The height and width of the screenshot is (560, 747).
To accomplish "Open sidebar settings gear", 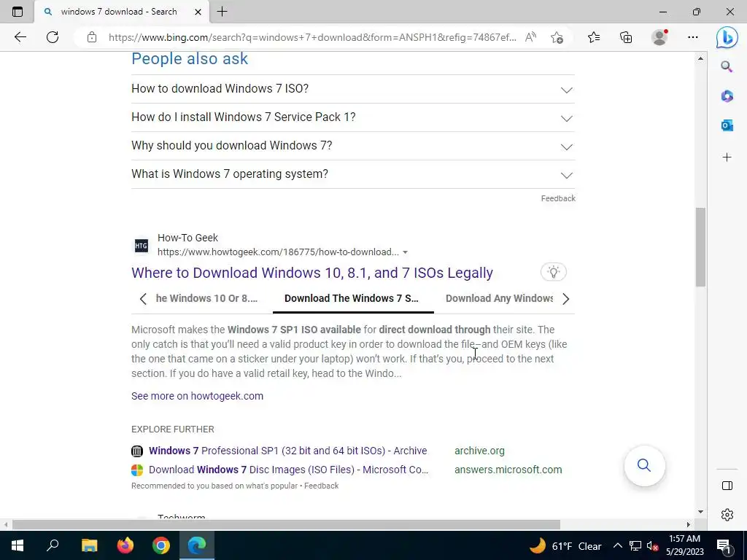I will [727, 515].
